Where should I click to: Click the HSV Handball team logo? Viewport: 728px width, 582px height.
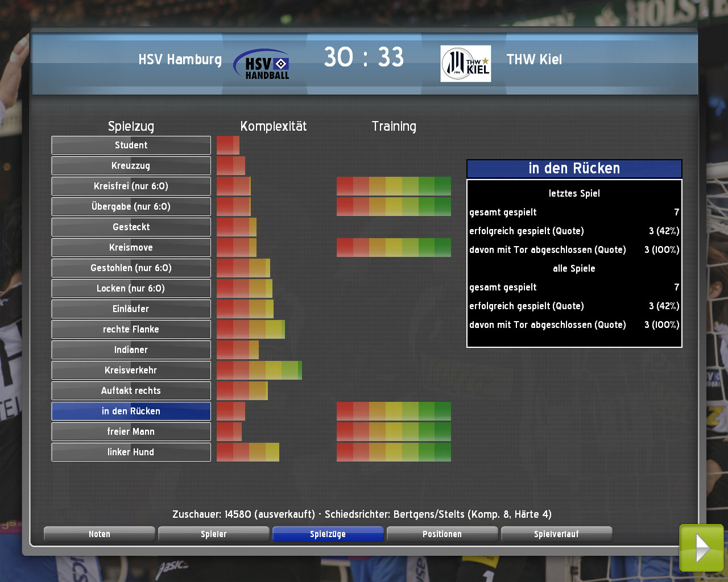pos(262,64)
